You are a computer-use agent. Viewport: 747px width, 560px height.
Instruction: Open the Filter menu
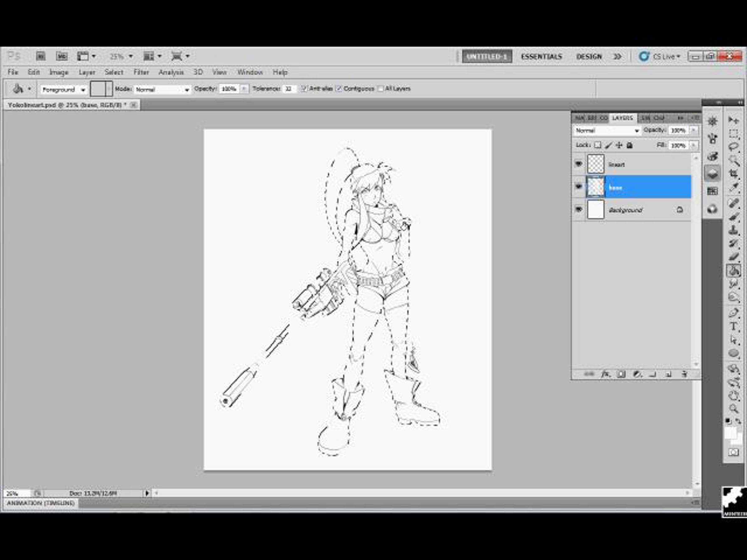pos(141,72)
